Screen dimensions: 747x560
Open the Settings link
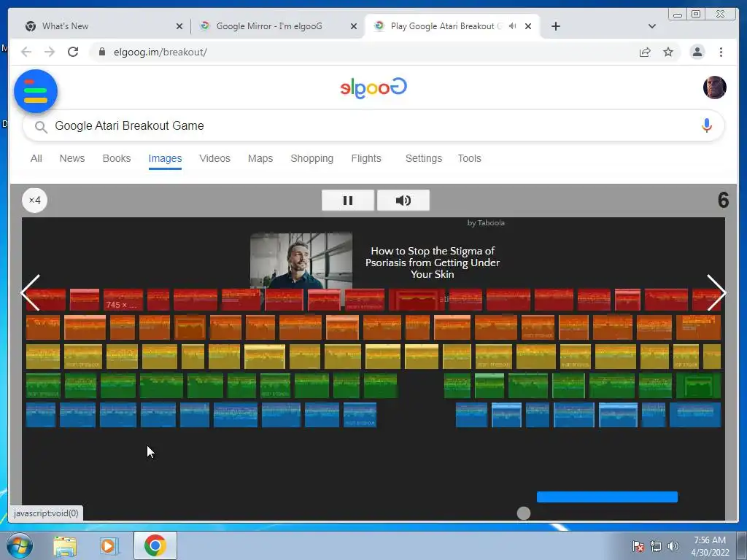[x=424, y=158]
